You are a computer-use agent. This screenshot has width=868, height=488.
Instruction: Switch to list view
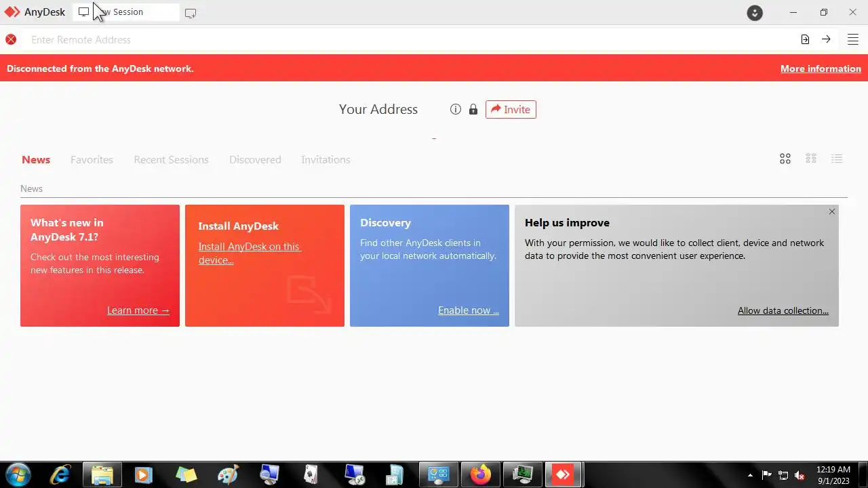tap(837, 159)
